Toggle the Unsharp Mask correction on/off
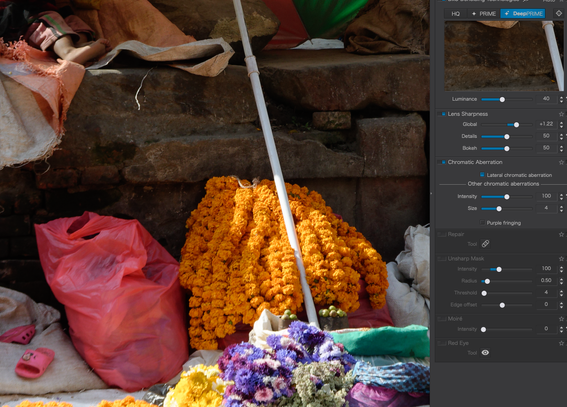567x407 pixels. [x=442, y=259]
